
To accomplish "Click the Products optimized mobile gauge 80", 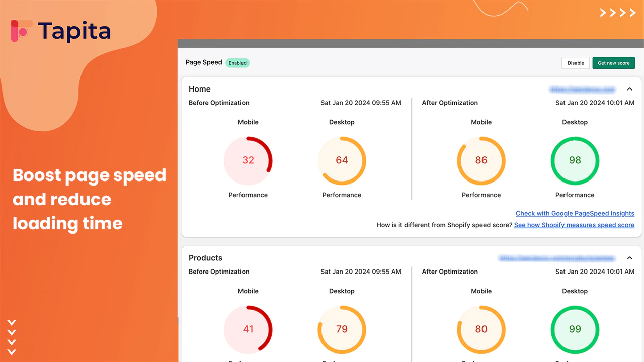I will pos(481,329).
